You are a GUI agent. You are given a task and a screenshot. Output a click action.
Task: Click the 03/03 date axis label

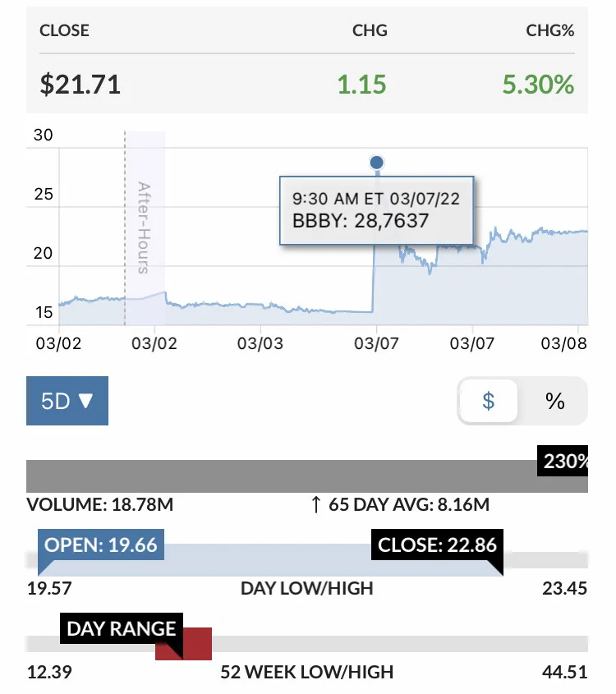260,343
